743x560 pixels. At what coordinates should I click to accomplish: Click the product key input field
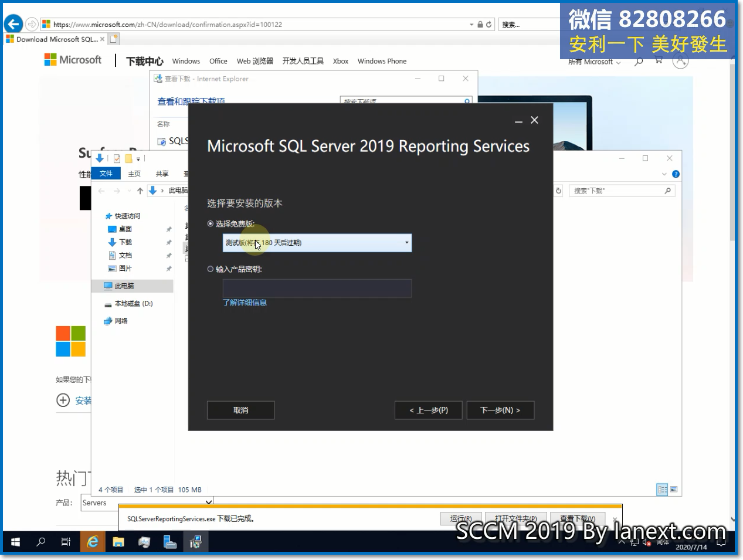click(317, 288)
